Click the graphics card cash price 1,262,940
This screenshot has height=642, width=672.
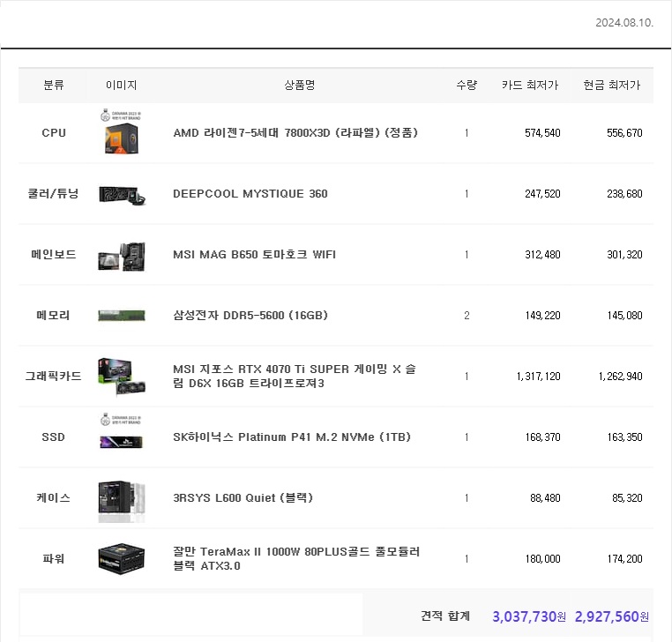620,377
